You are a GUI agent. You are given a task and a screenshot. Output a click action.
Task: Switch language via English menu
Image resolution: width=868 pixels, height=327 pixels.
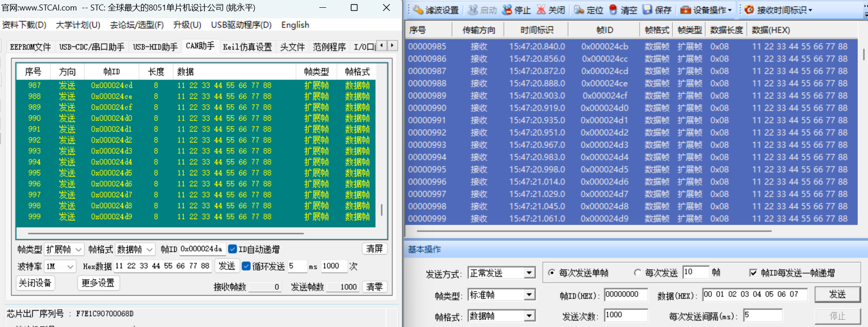coord(295,25)
